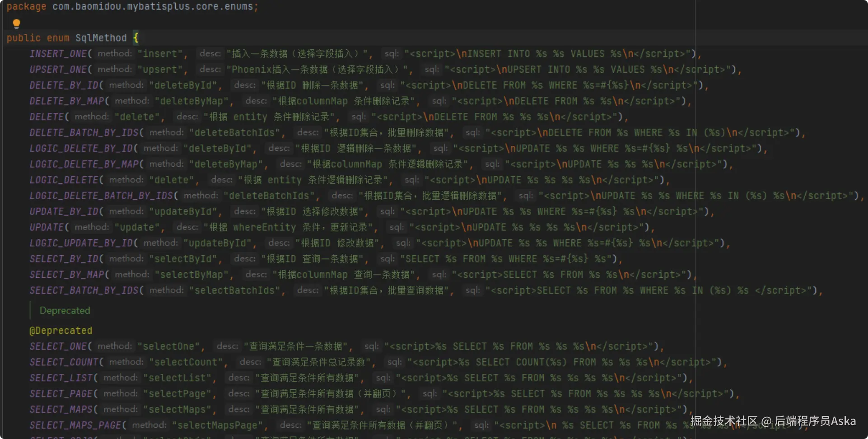Image resolution: width=868 pixels, height=439 pixels.
Task: Click the SqlMethod enum name
Action: tap(101, 38)
